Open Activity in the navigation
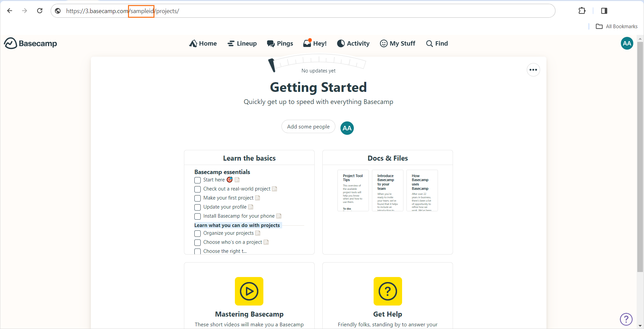The height and width of the screenshot is (329, 644). pyautogui.click(x=353, y=43)
